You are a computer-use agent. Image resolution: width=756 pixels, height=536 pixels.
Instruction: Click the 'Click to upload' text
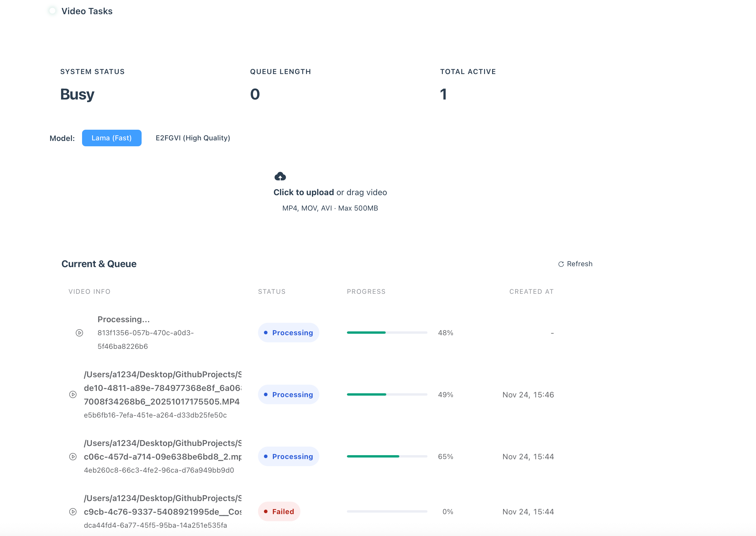(303, 192)
